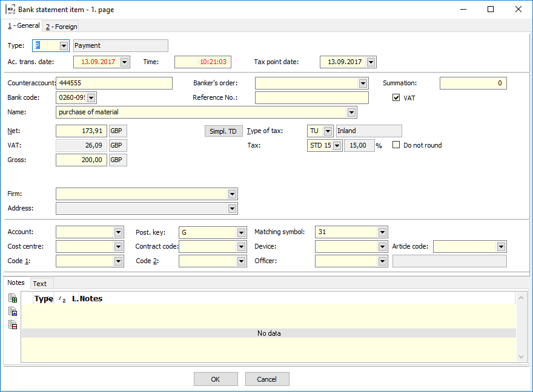Viewport: 533px width, 392px height.
Task: Confirm the form with the OK button
Action: click(x=216, y=379)
